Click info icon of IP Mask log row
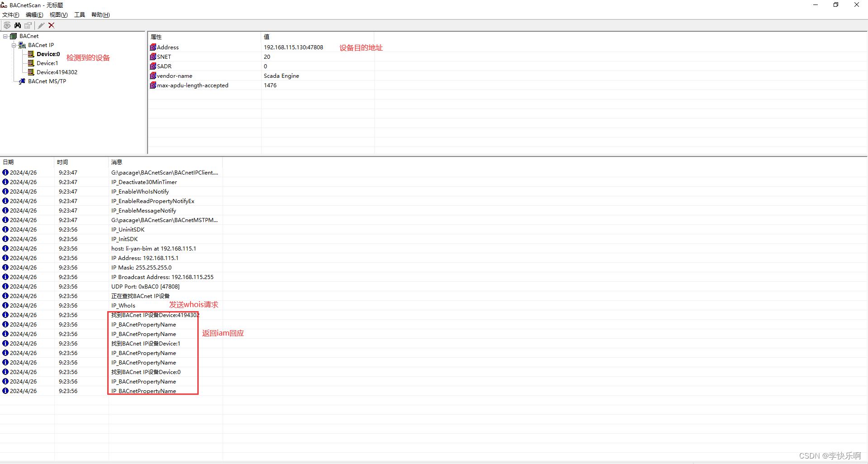Image resolution: width=868 pixels, height=464 pixels. [x=5, y=267]
